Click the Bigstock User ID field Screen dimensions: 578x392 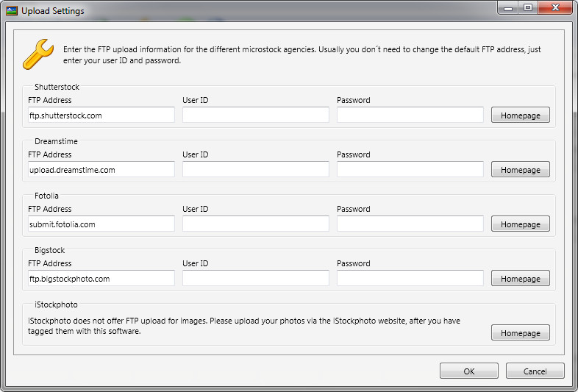255,278
